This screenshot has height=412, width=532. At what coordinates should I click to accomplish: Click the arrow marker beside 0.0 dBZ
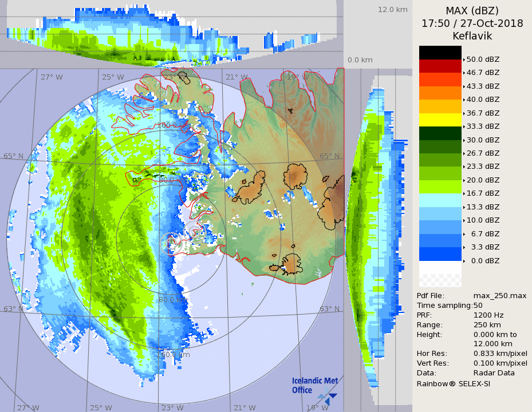464,260
